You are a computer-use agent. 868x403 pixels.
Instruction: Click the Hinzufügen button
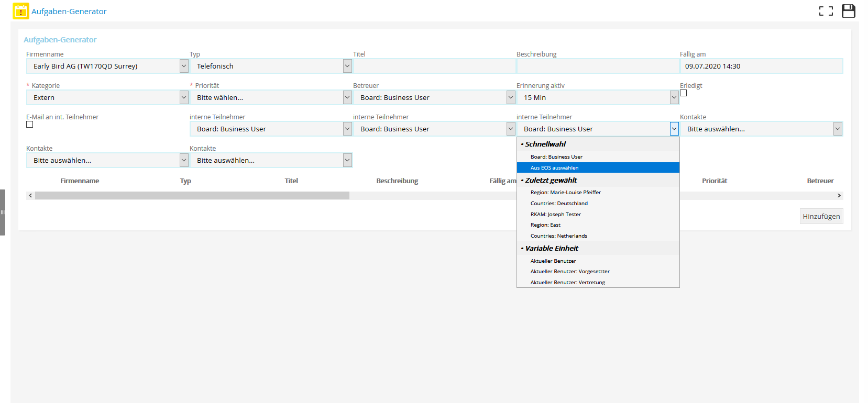(821, 216)
